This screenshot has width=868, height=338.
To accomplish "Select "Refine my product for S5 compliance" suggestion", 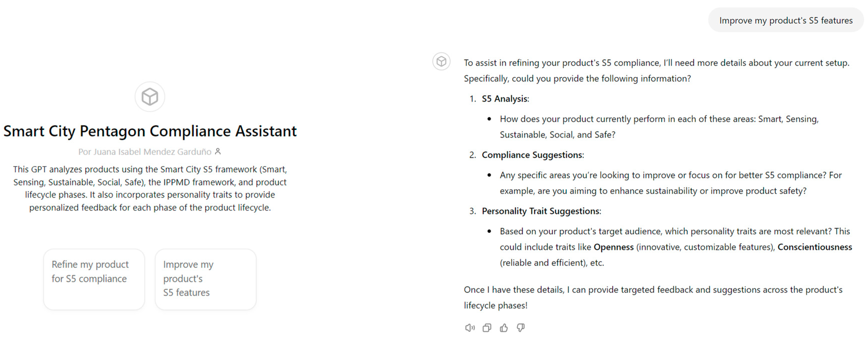I will click(94, 279).
